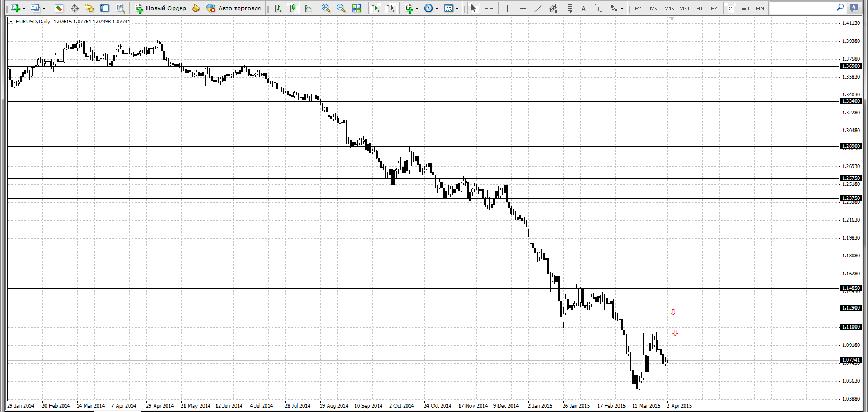Draw a horizontal line on the chart

point(523,8)
